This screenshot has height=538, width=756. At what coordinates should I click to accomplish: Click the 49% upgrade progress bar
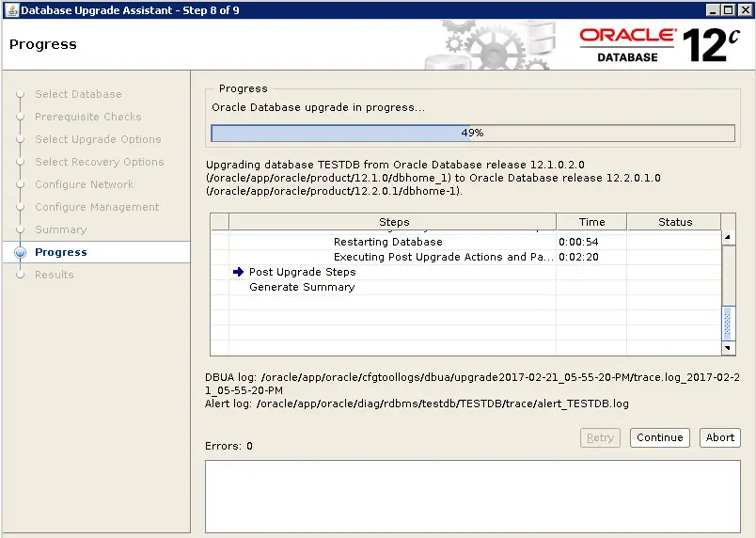tap(473, 133)
